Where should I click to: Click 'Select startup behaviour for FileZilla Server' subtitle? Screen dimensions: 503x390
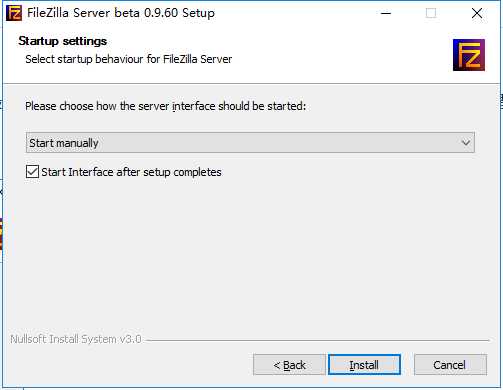click(129, 59)
